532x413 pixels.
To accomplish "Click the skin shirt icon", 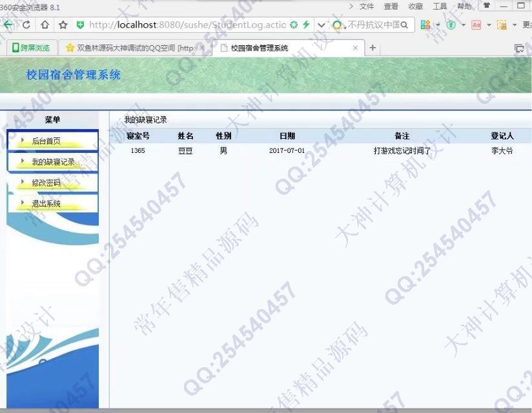I will tap(487, 5).
